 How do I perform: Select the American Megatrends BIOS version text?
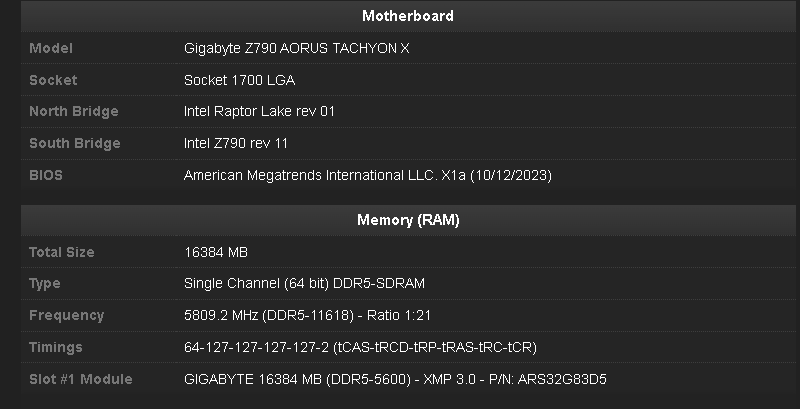[368, 175]
